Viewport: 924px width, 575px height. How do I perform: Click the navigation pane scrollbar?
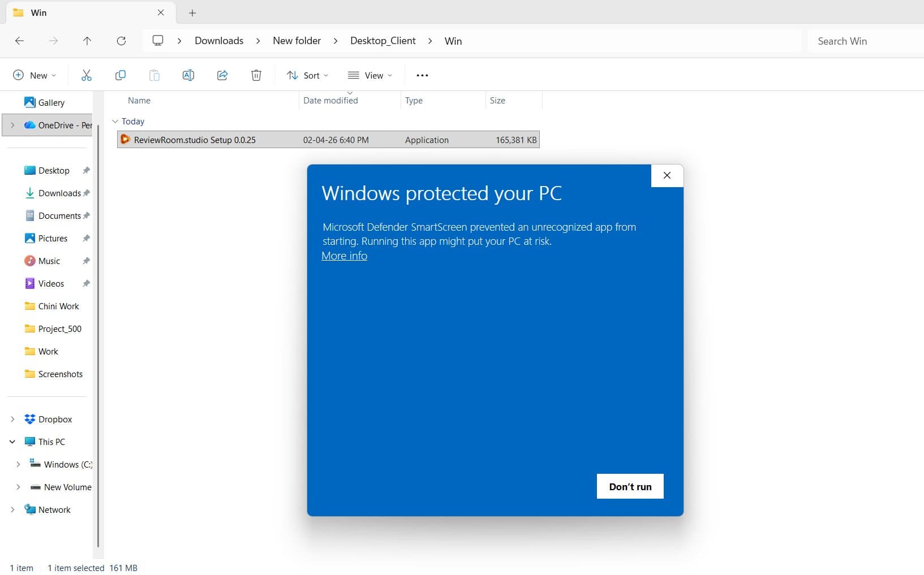(x=98, y=336)
